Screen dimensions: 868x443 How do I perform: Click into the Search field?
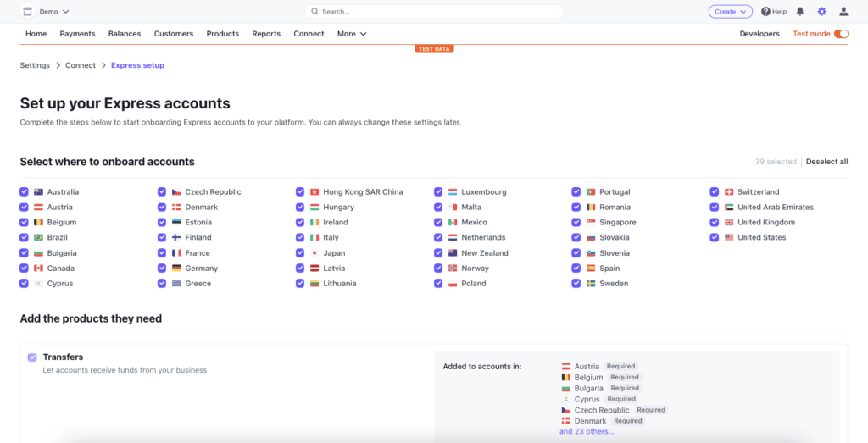tap(434, 11)
